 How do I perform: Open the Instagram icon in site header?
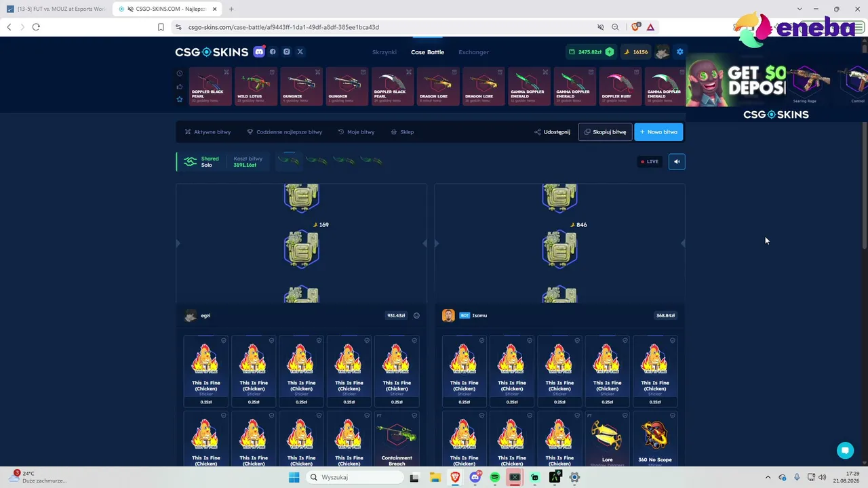(287, 52)
